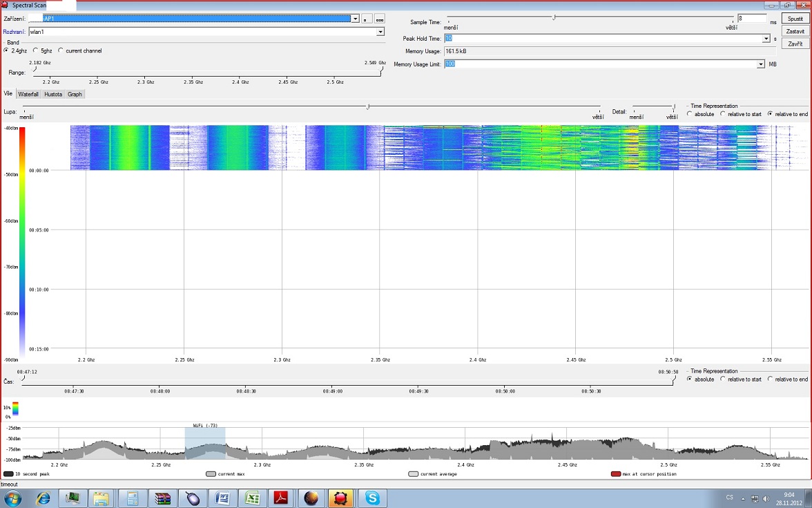This screenshot has height=508, width=812.
Task: Open Microsoft Word from the taskbar
Action: (222, 499)
